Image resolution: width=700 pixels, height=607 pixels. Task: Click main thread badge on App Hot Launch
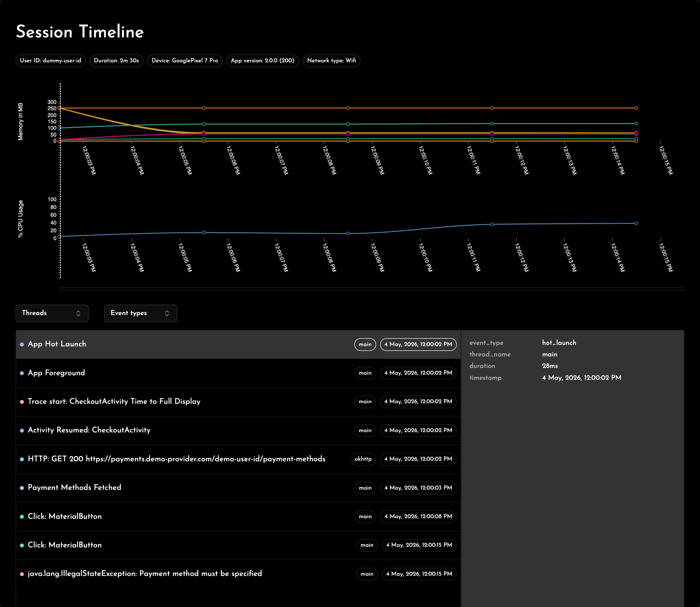pyautogui.click(x=365, y=344)
